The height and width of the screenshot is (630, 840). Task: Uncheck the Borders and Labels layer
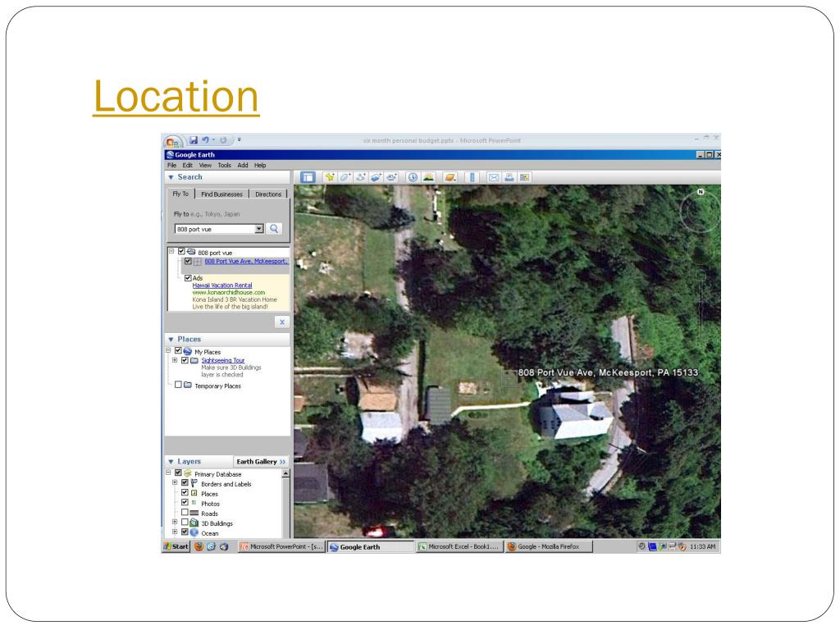pyautogui.click(x=185, y=482)
